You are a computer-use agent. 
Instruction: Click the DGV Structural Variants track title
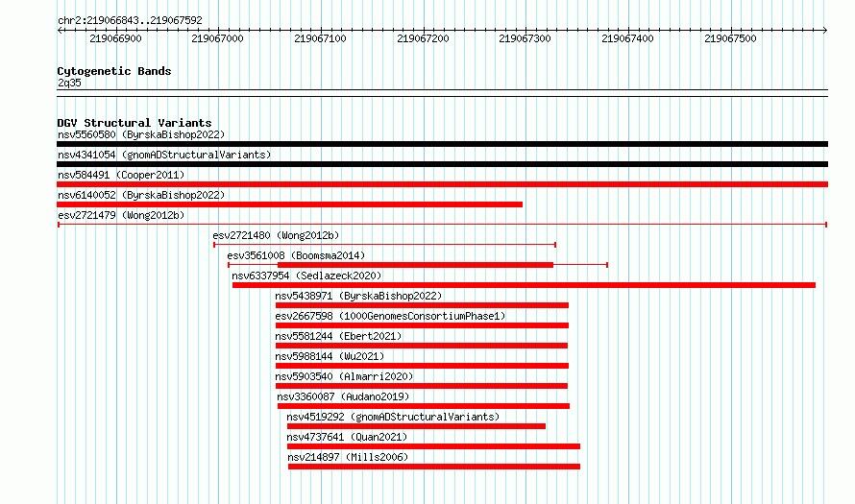134,123
